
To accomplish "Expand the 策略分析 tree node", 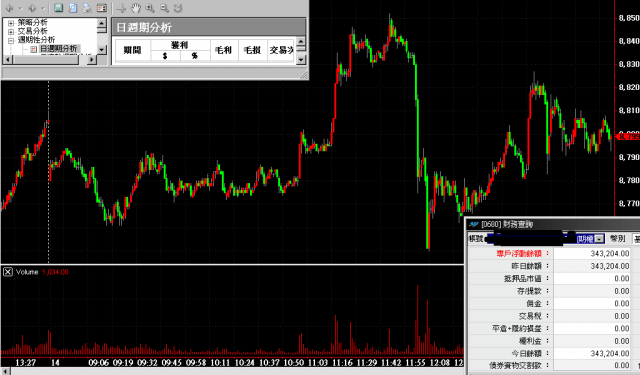I will point(11,23).
